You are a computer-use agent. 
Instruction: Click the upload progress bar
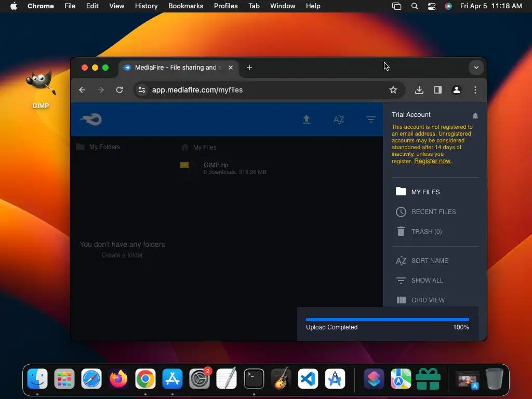pos(387,320)
